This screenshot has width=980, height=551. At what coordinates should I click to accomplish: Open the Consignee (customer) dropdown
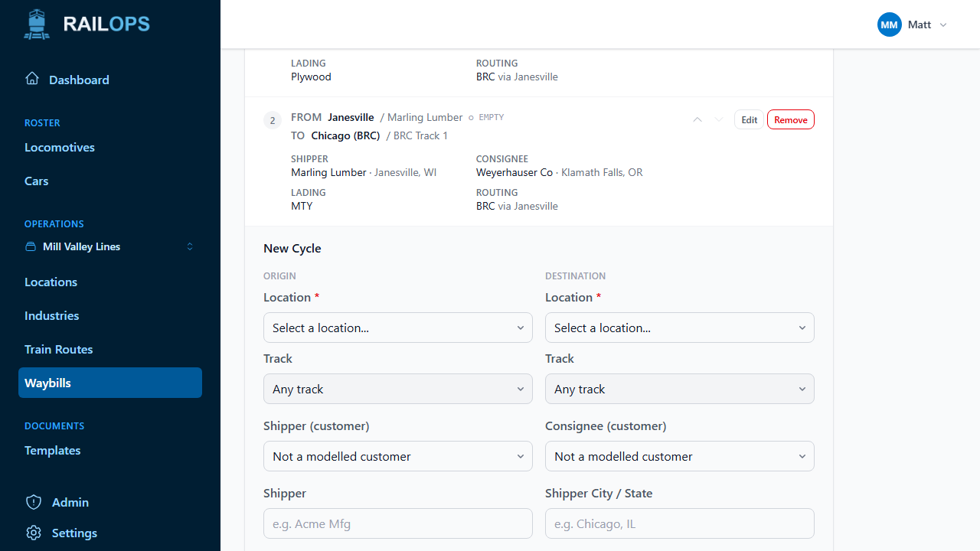(680, 456)
